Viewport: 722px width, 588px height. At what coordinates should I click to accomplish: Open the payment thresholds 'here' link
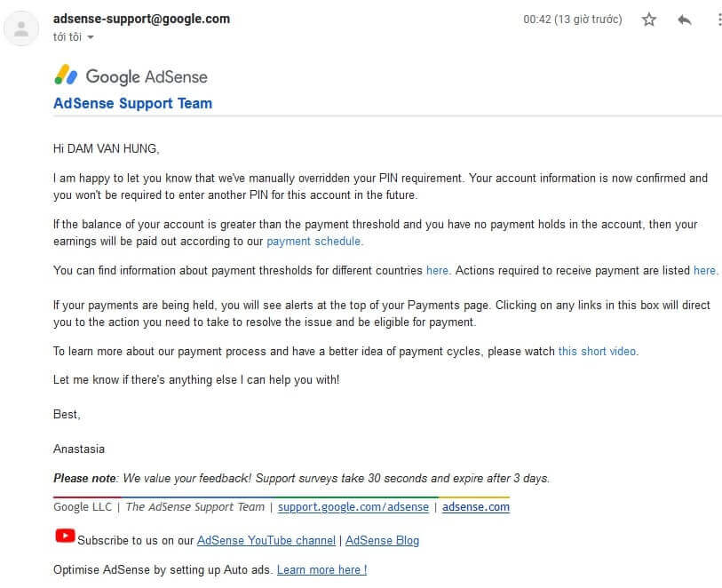click(437, 270)
